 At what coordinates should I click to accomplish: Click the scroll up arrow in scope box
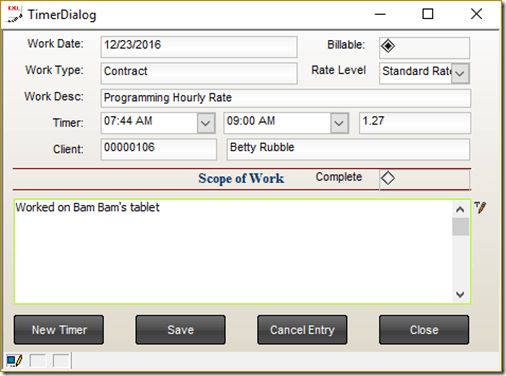(460, 209)
